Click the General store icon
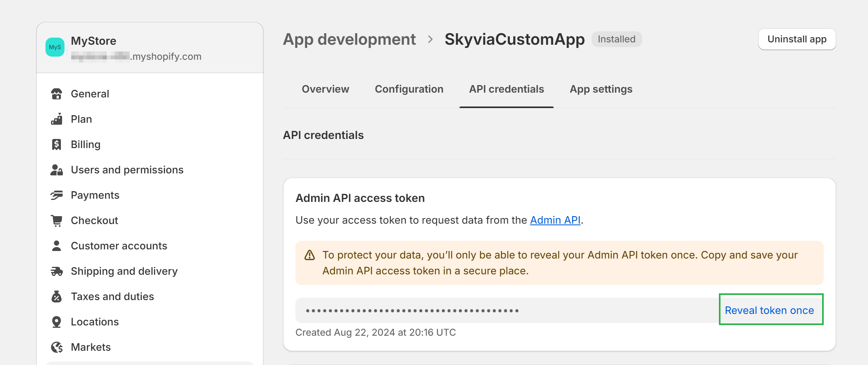The width and height of the screenshot is (868, 365). click(57, 94)
